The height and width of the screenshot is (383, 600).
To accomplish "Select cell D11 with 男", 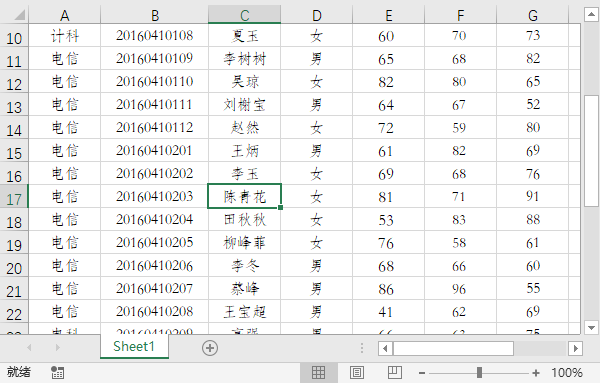I will click(x=316, y=59).
